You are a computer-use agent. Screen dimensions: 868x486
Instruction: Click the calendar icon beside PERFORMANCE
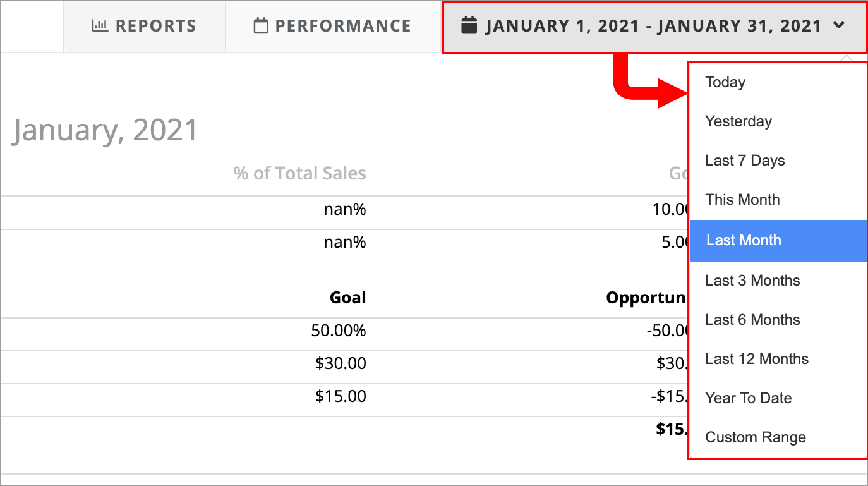260,25
